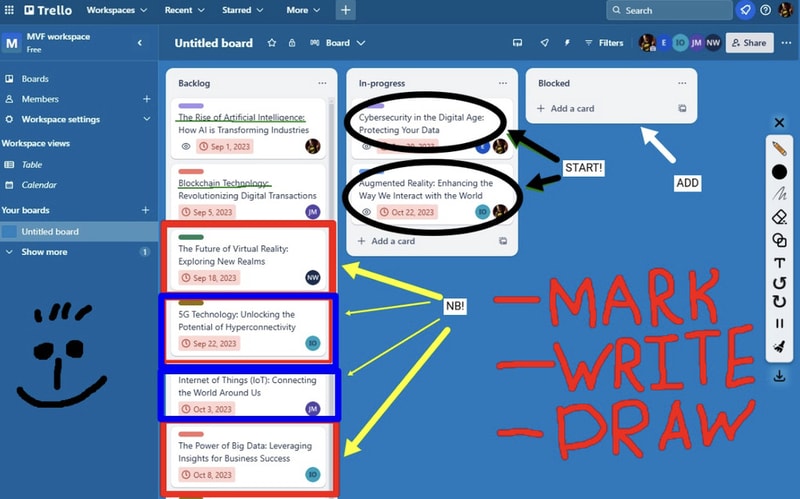Select the text tool in annotation toolbar
The image size is (800, 499).
point(779,263)
